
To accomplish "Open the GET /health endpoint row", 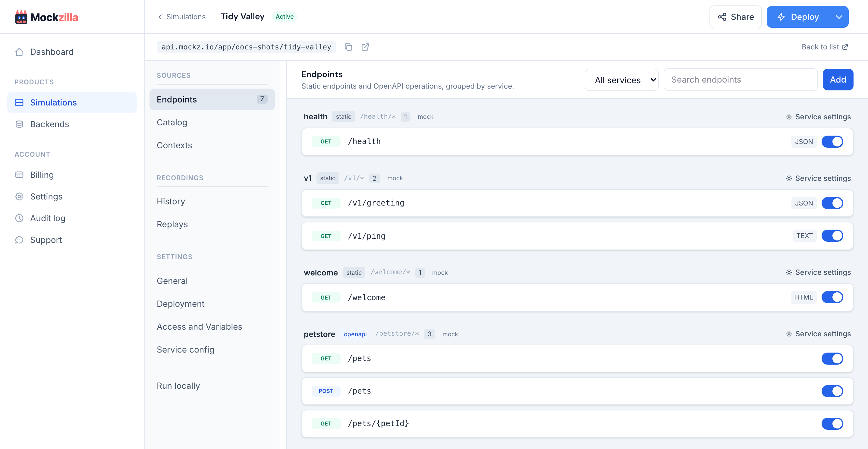I will coord(577,141).
